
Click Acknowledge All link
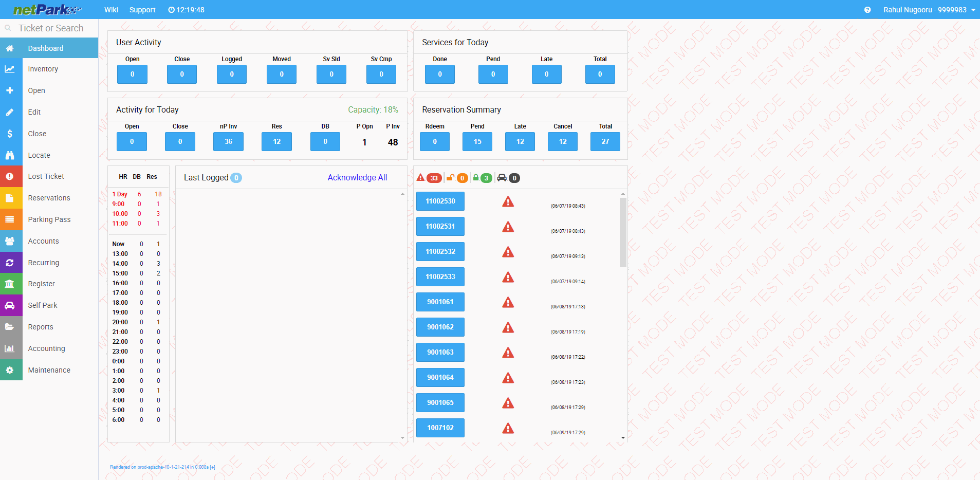[357, 177]
